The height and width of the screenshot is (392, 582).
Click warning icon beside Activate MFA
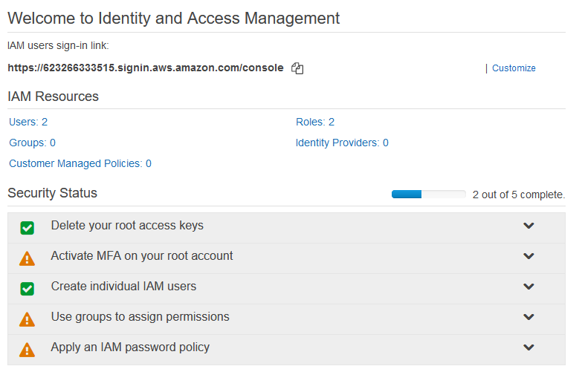pos(28,258)
